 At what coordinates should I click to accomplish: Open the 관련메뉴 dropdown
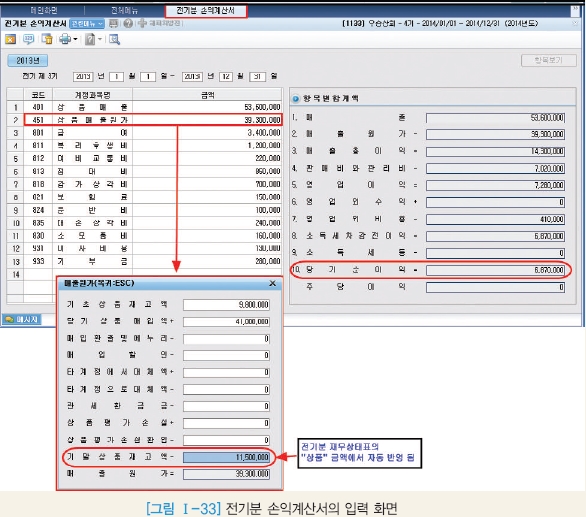[x=87, y=24]
